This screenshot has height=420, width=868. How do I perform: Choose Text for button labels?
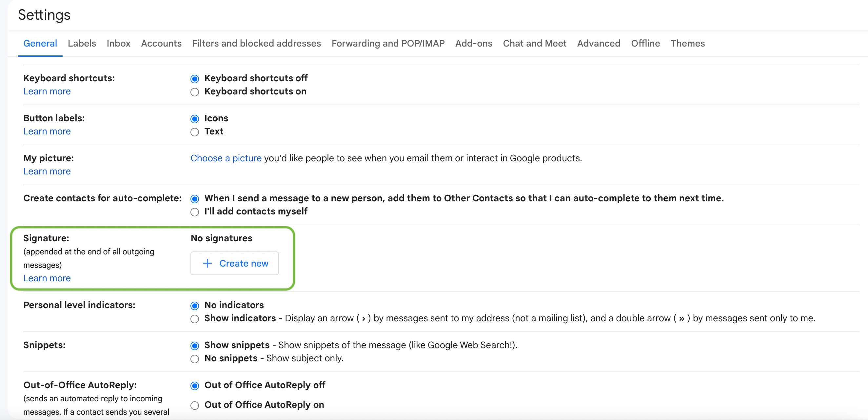(194, 132)
